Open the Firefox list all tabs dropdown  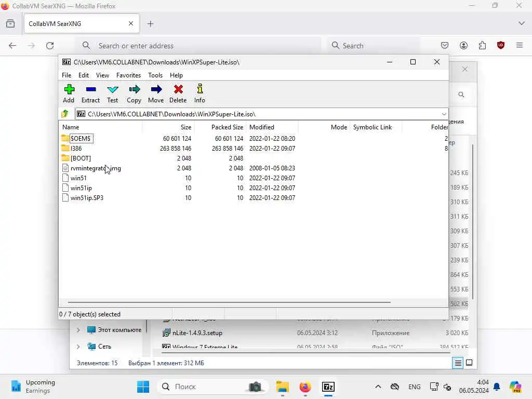(x=522, y=23)
